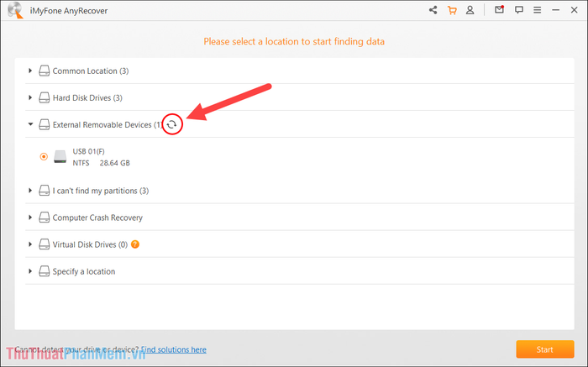The width and height of the screenshot is (588, 367).
Task: Expand the Common Location section
Action: click(30, 71)
